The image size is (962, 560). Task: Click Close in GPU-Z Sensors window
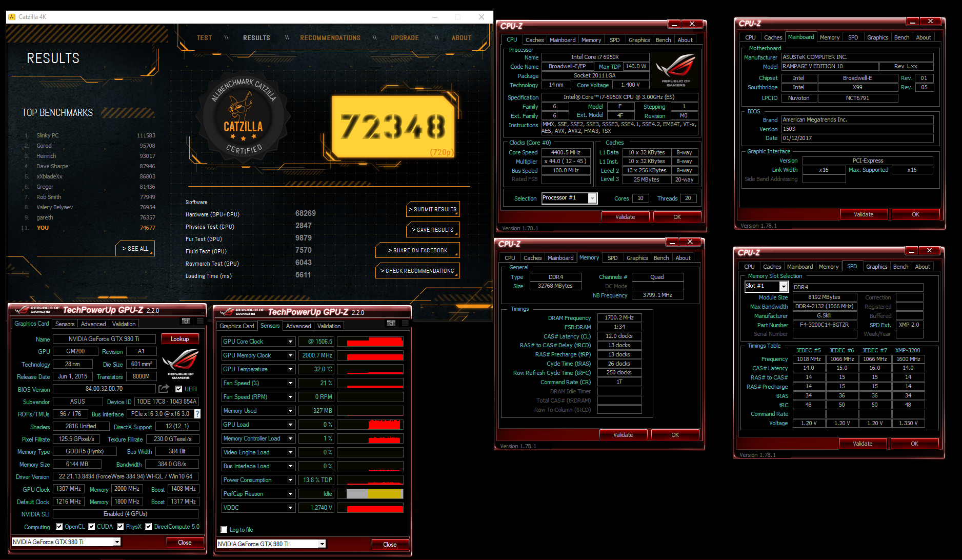390,545
